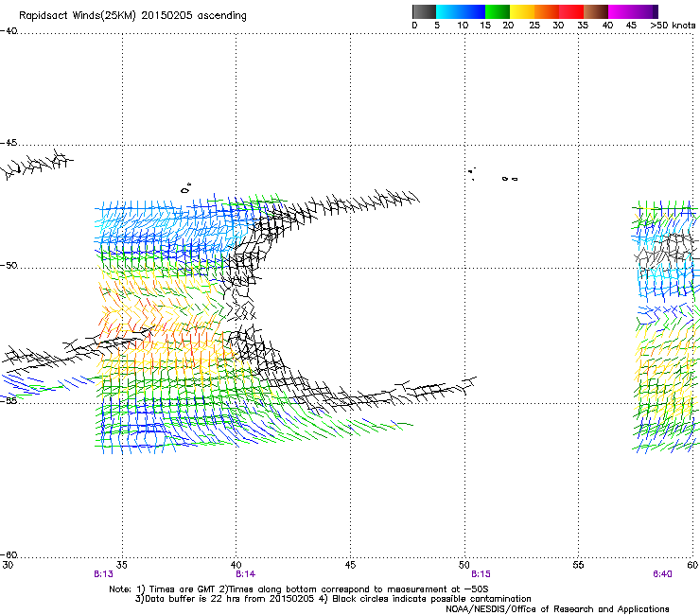Click the swath time label '8:14'
700x615 pixels.
[246, 574]
